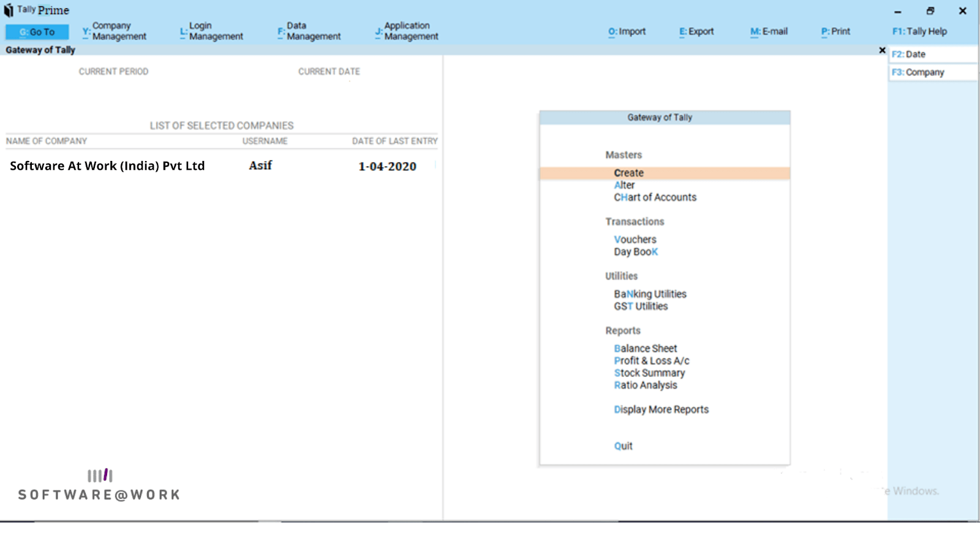Click the Tally Prime logo icon
980x551 pixels.
click(9, 10)
